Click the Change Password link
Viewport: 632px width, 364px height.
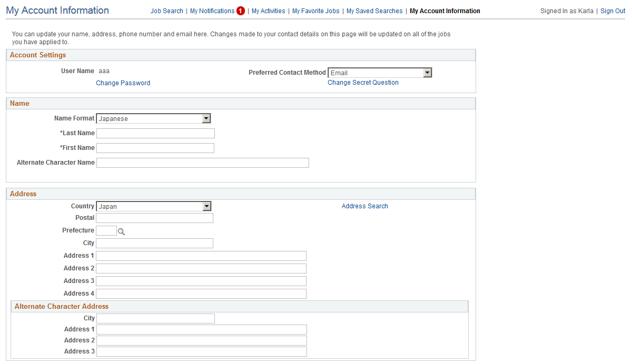point(123,83)
